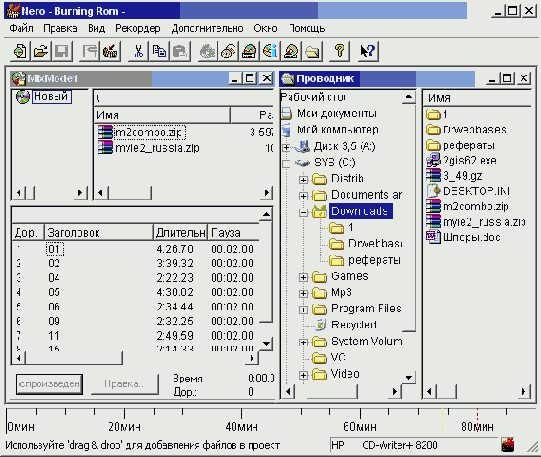
Task: Expand the Mp3 folder node
Action: point(303,294)
